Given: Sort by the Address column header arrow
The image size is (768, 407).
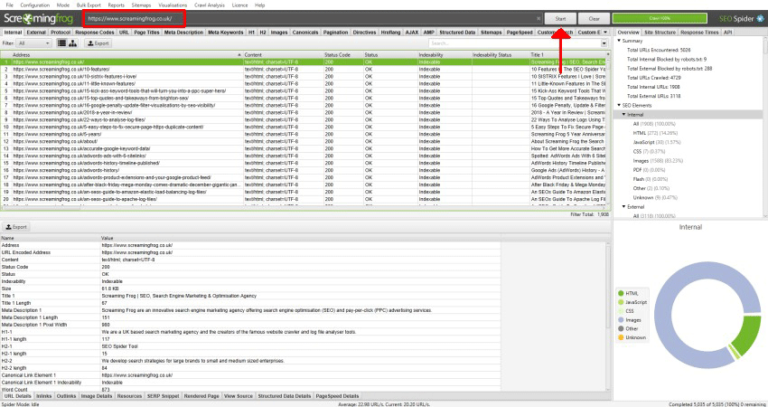Looking at the screenshot, I should [x=239, y=55].
